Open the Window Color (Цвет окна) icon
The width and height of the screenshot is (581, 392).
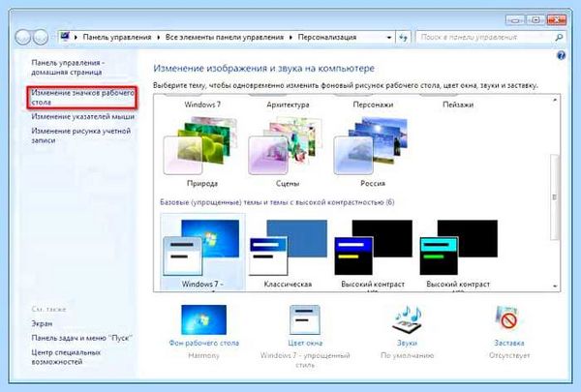click(305, 319)
